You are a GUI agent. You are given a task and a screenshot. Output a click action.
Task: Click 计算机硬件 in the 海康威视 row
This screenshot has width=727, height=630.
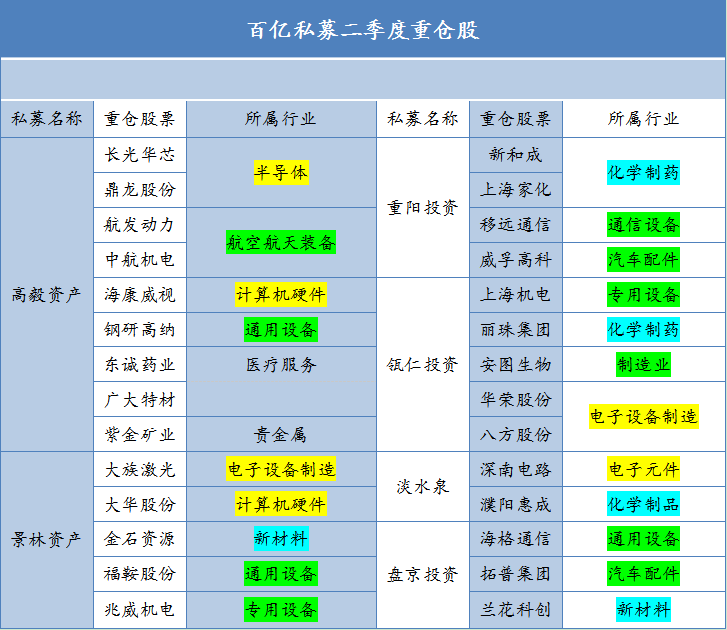(x=281, y=294)
